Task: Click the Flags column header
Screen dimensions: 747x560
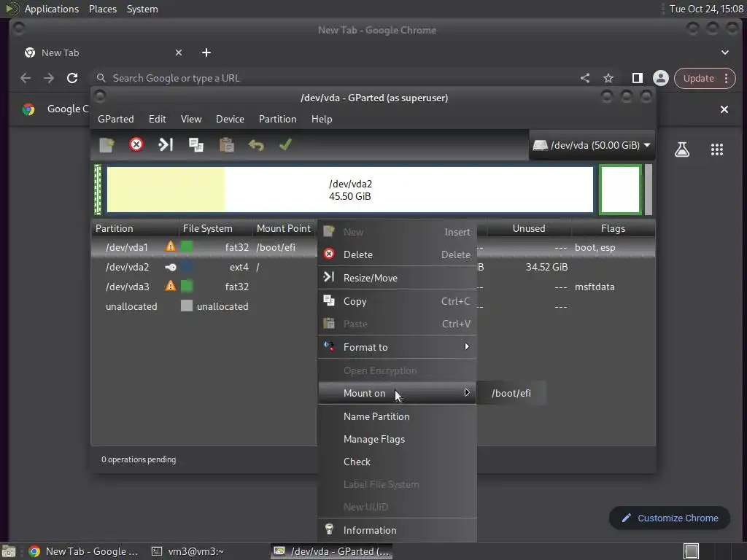Action: tap(613, 228)
